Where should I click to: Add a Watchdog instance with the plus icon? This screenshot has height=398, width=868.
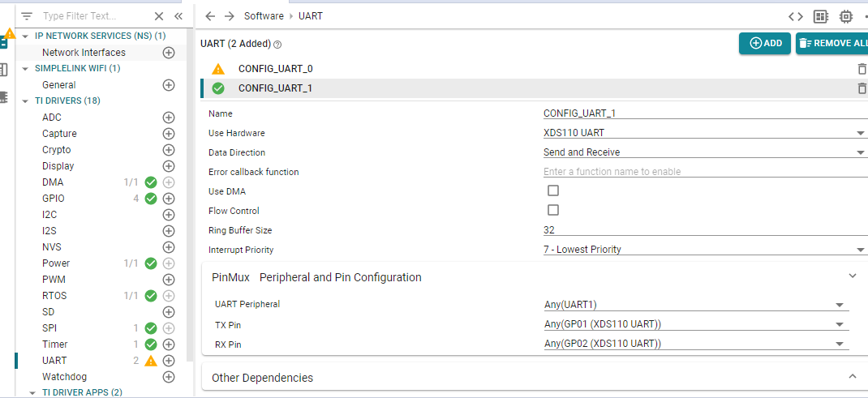[169, 377]
